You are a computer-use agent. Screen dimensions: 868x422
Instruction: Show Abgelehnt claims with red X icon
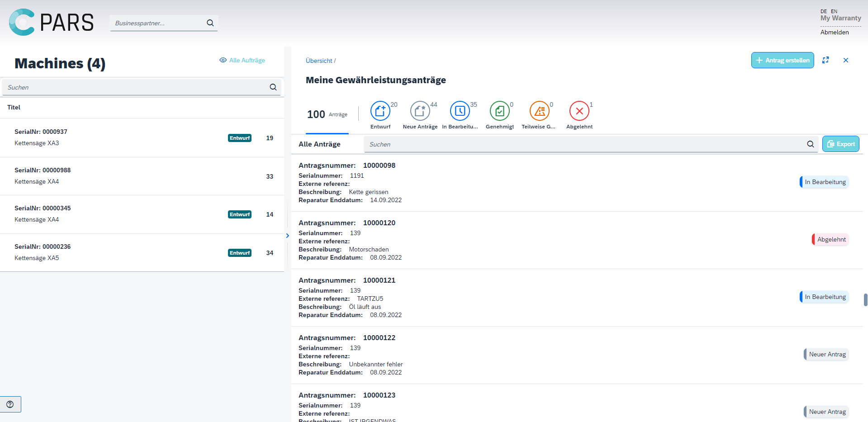click(x=579, y=111)
